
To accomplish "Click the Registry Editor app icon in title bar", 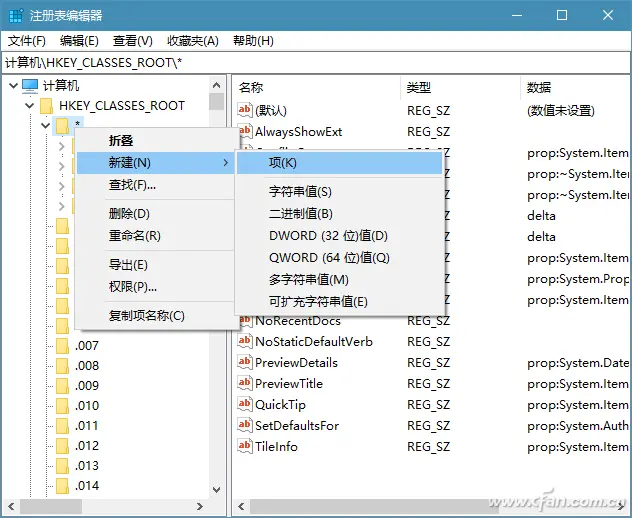I will [x=14, y=15].
